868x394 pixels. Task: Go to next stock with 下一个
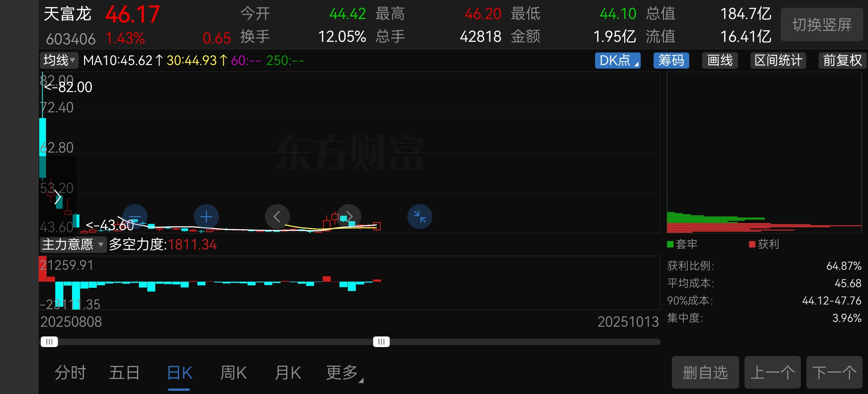[834, 372]
